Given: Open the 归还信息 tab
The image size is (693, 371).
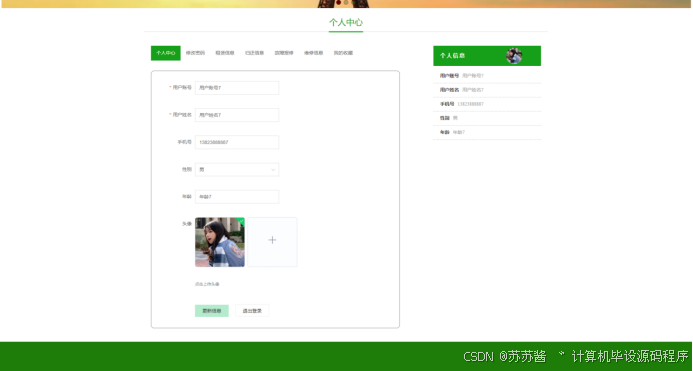Looking at the screenshot, I should (255, 53).
